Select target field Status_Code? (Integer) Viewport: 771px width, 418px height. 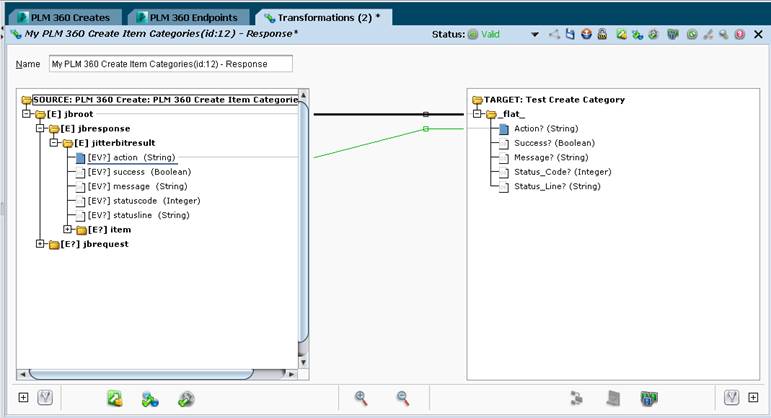click(563, 172)
